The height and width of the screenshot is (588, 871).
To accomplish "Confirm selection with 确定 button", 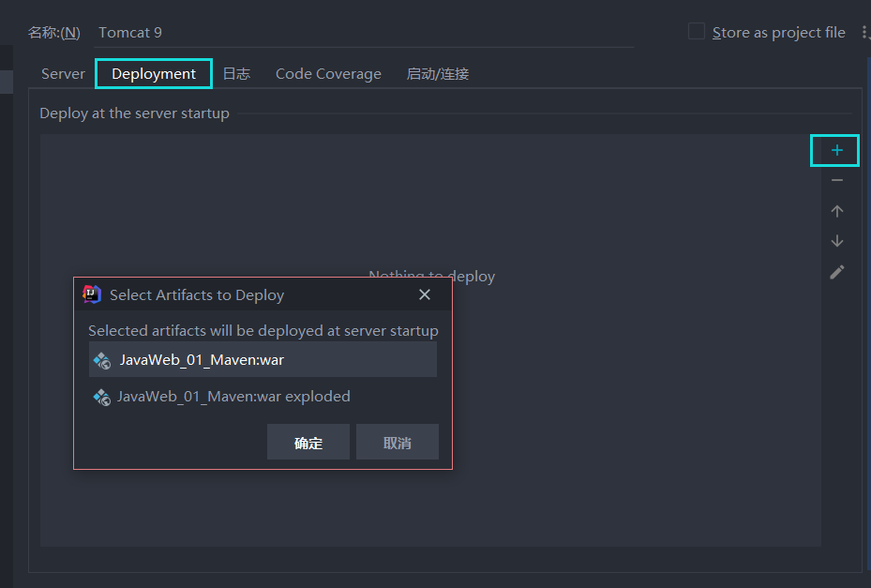I will tap(308, 442).
